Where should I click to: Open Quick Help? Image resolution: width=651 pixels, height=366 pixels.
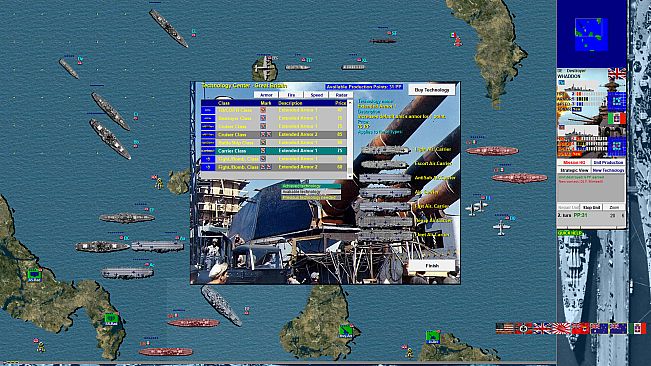570,233
